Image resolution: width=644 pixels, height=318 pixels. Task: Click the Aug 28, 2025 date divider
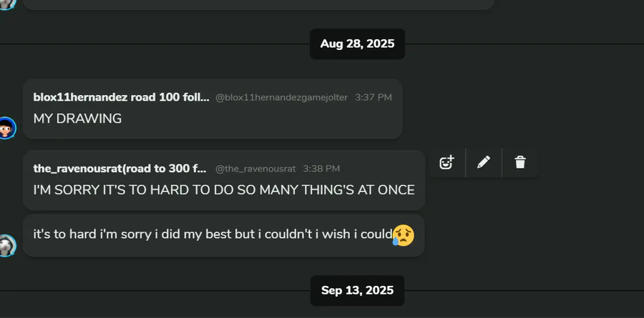coord(357,44)
